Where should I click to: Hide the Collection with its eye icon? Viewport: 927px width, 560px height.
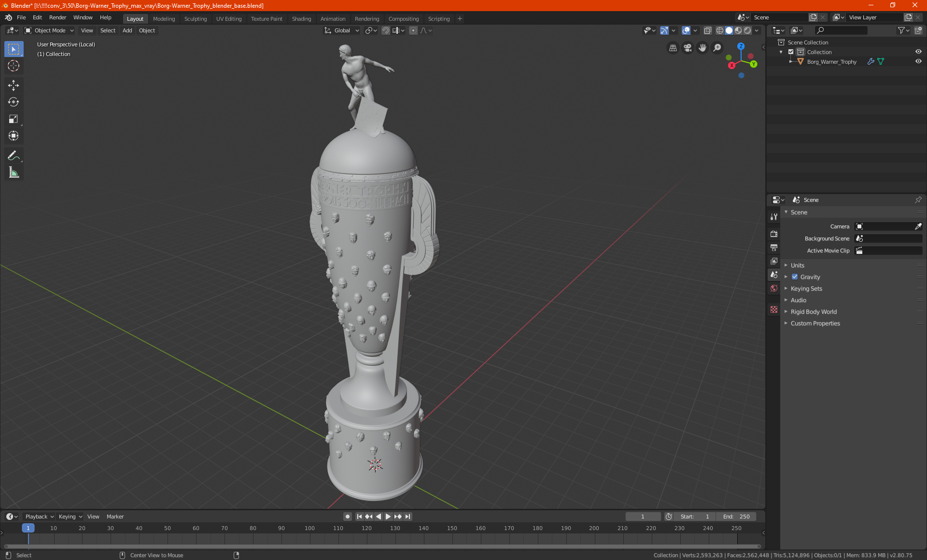[918, 52]
